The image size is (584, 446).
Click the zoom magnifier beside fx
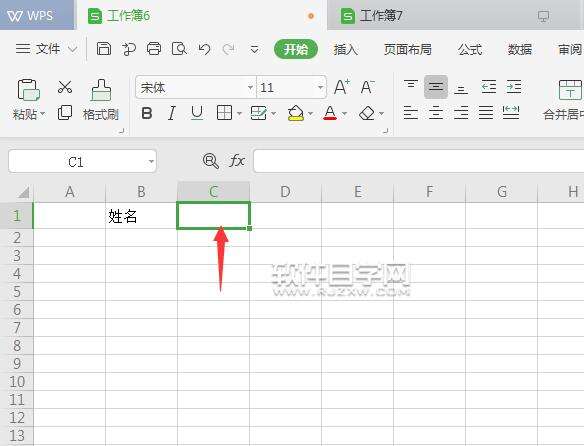coord(211,161)
